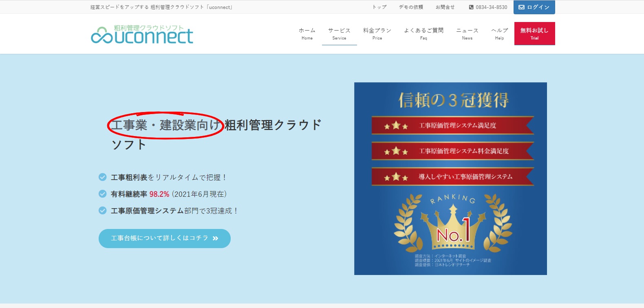The image size is (644, 308).
Task: Click the 工事原価管理システム料金満足度 ribbon
Action: [452, 151]
